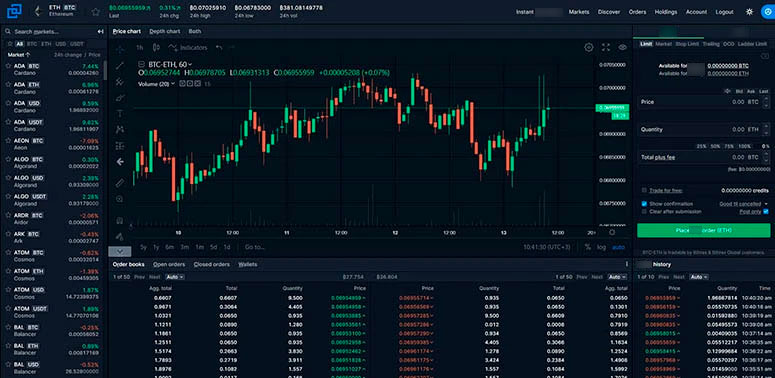775x378 pixels.
Task: Select the trend line drawing tool
Action: pyautogui.click(x=120, y=66)
